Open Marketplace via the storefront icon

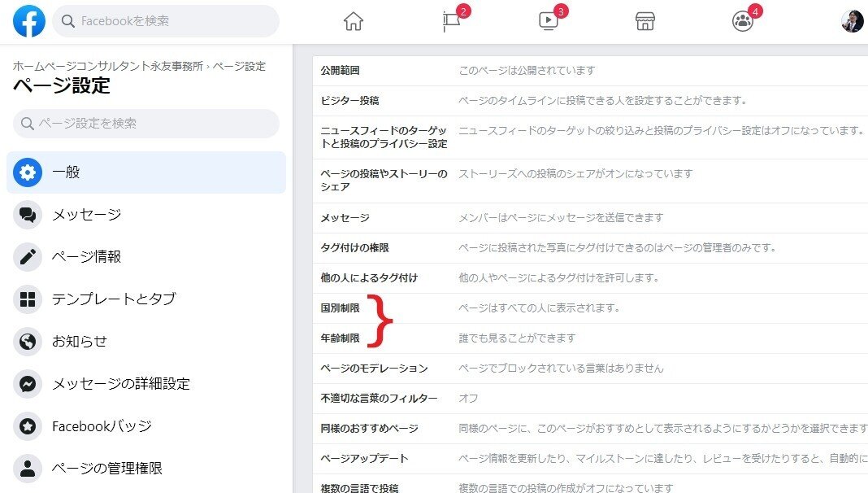click(644, 22)
